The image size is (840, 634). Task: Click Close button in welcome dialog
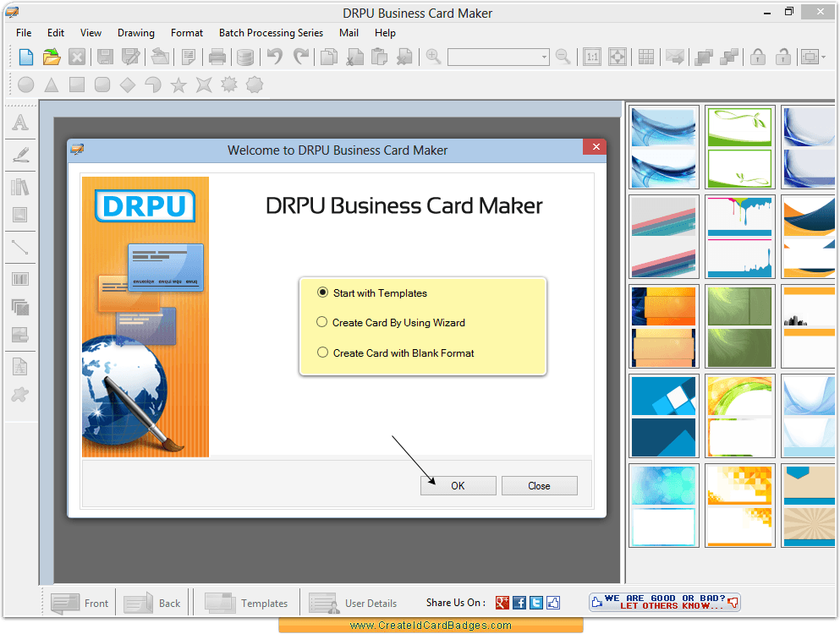(x=540, y=486)
